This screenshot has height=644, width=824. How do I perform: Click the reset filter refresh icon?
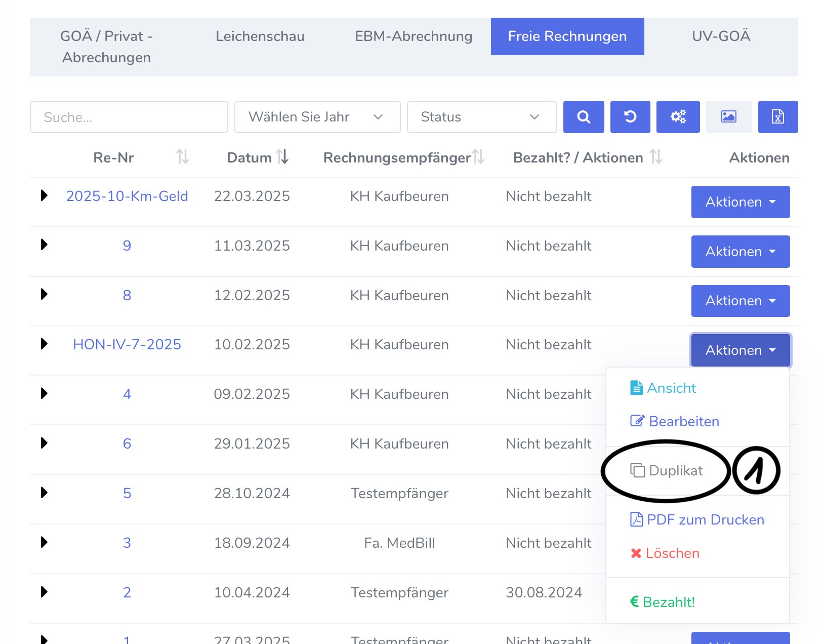(630, 117)
